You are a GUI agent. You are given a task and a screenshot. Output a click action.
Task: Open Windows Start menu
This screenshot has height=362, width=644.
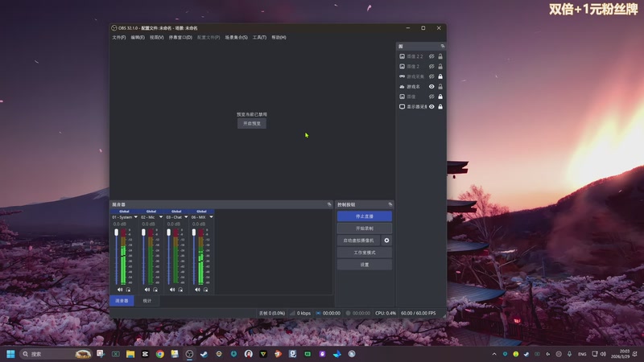[10, 354]
